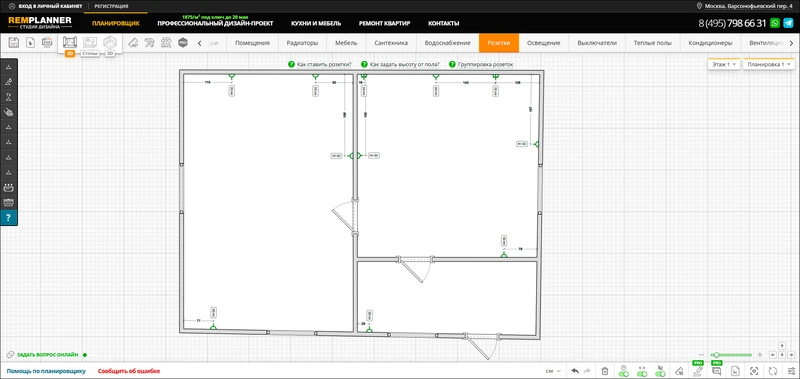
Task: Open the Радиаторы tab
Action: pos(302,43)
